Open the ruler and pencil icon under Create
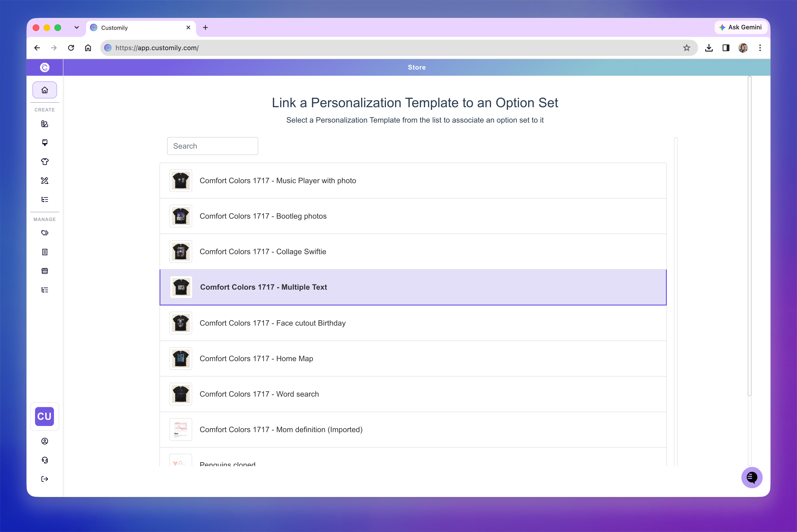 tap(44, 181)
